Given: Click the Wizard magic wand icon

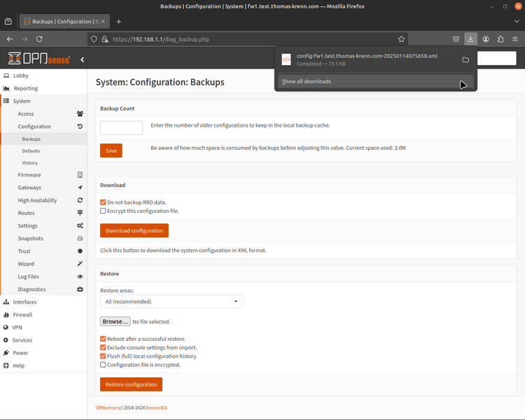Looking at the screenshot, I should [80, 264].
